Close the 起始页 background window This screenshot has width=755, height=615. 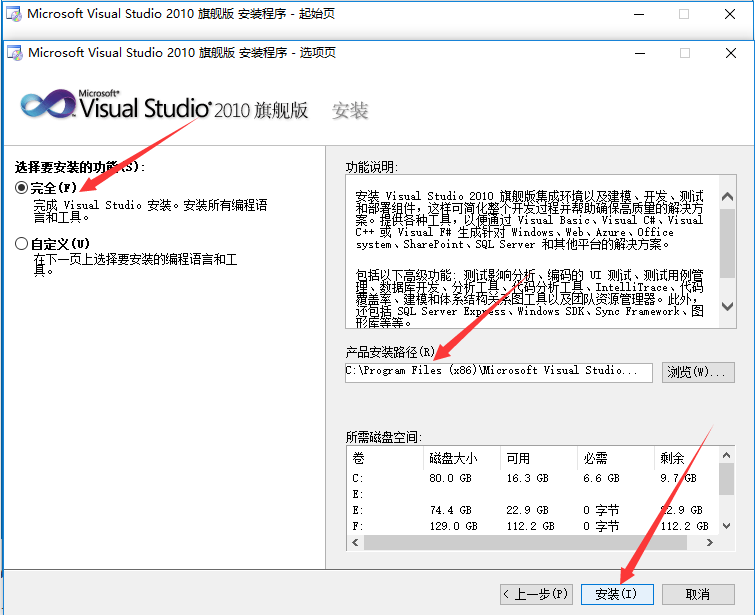729,14
